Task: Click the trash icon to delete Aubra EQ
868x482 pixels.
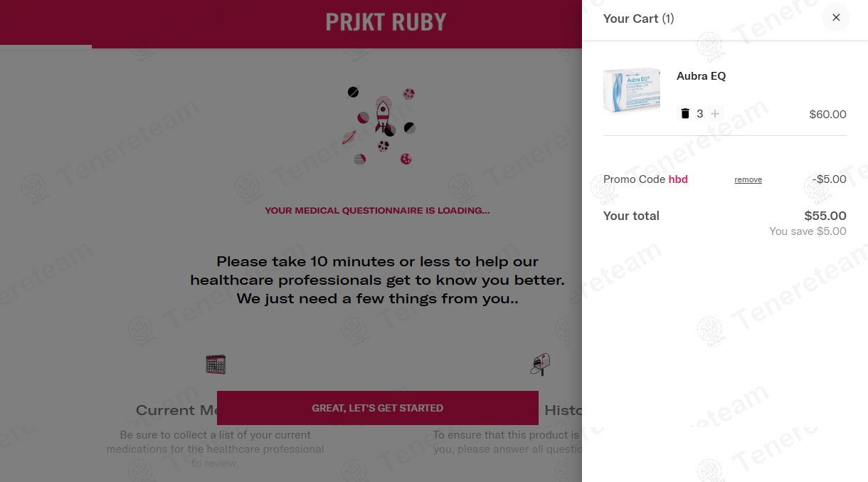Action: point(685,114)
